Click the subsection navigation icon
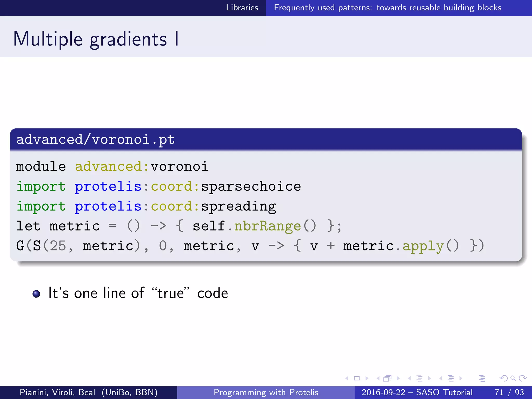 pyautogui.click(x=419, y=378)
